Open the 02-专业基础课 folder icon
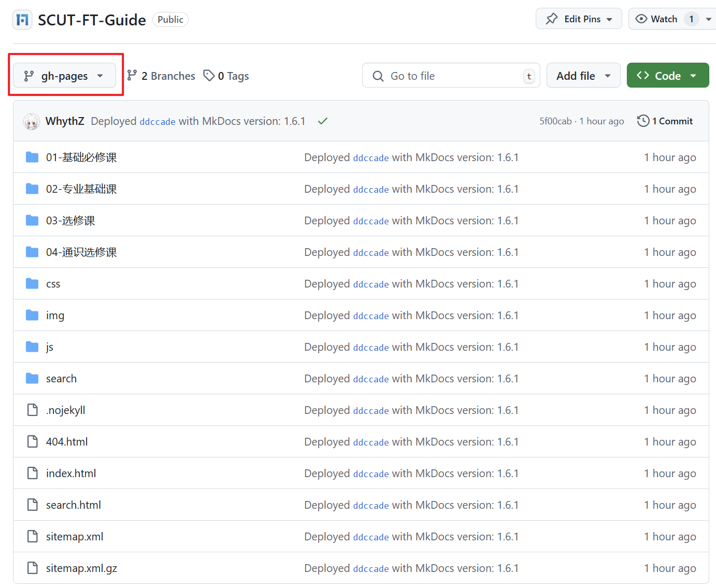Screen dimensions: 716x588 32,189
